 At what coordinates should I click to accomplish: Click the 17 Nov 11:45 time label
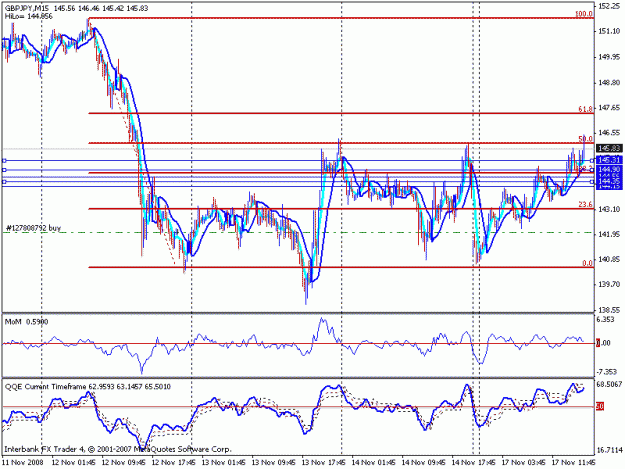[573, 463]
